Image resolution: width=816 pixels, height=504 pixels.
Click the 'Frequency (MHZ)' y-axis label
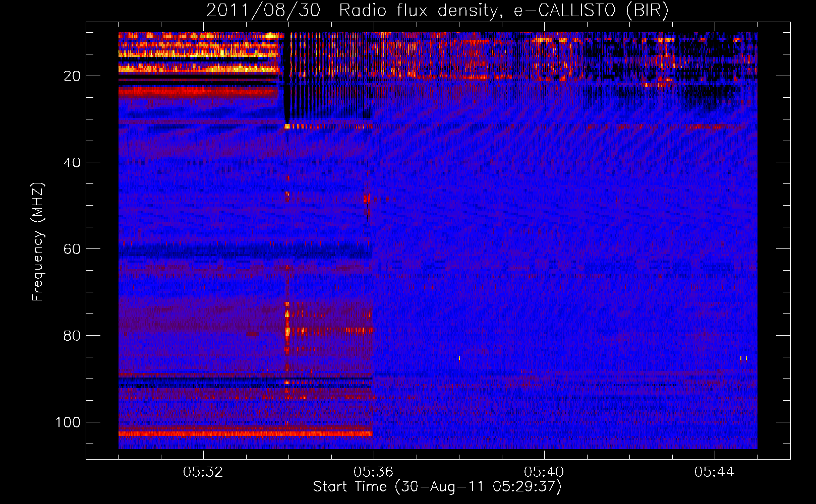[38, 241]
